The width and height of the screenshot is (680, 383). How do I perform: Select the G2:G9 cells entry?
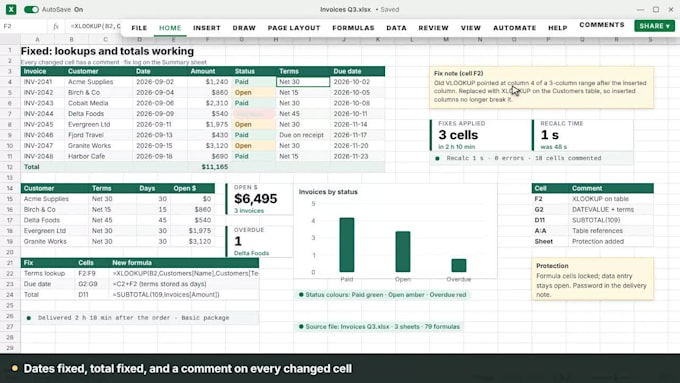click(x=92, y=284)
